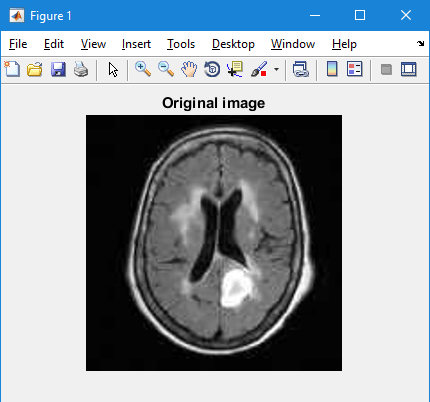
Task: Close the Figure 1 window
Action: (x=406, y=15)
